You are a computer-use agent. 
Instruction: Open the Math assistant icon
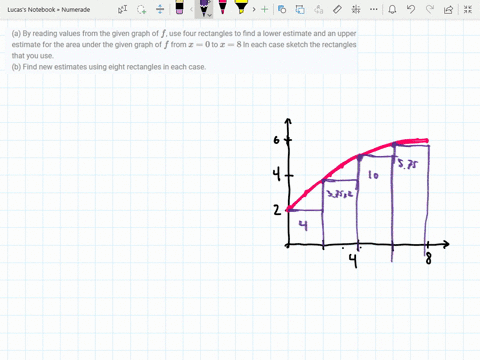pyautogui.click(x=356, y=9)
